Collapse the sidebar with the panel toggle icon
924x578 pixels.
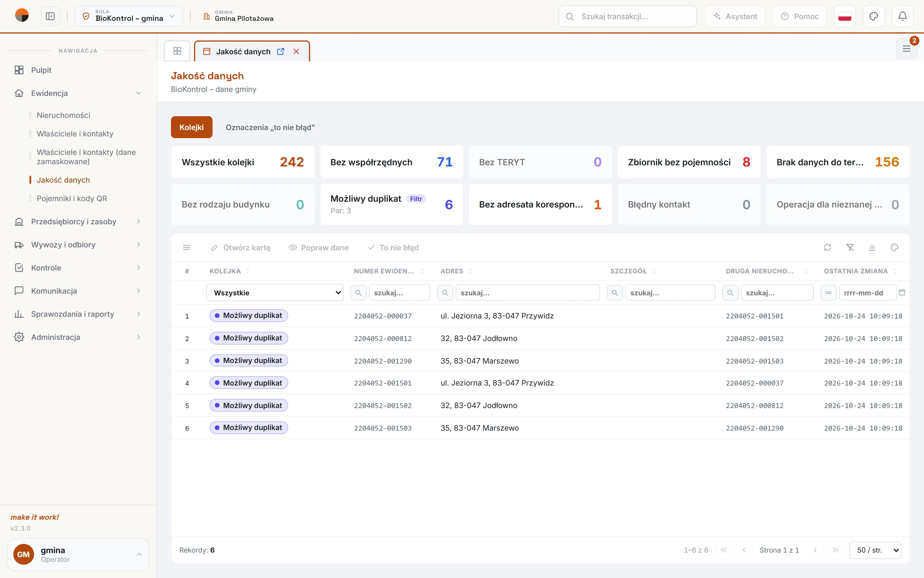pyautogui.click(x=50, y=16)
